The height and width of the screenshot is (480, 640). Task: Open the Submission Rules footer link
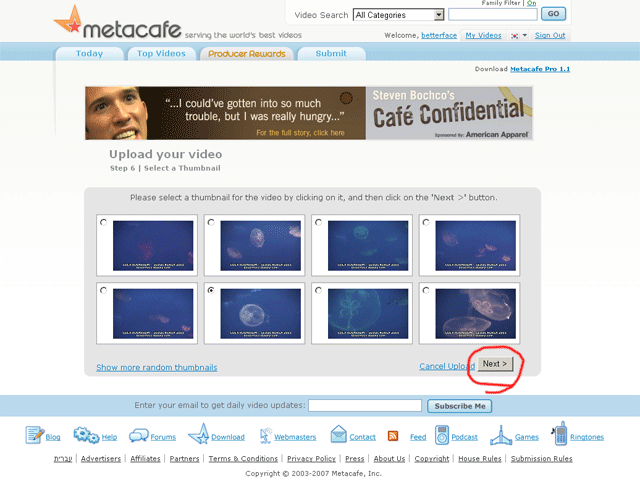coord(542,459)
